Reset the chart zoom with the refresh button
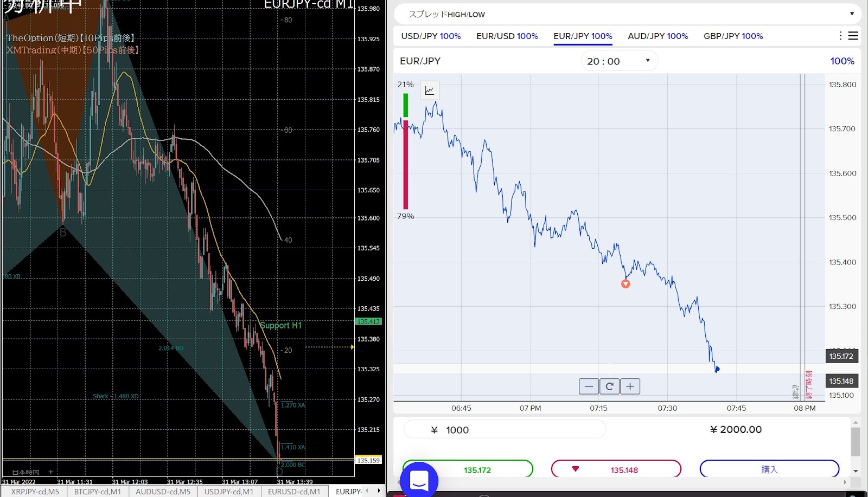Screen dimensions: 868x497 coord(609,386)
